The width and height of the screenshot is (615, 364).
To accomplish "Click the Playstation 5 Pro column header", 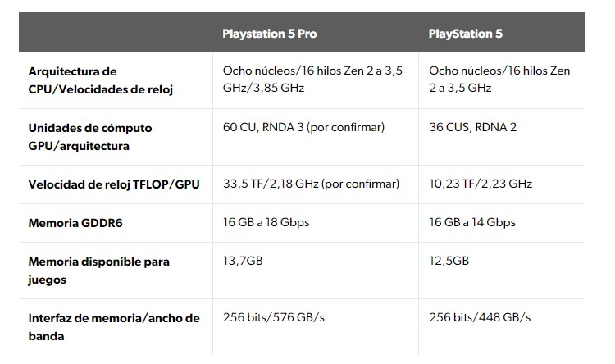I will [270, 34].
